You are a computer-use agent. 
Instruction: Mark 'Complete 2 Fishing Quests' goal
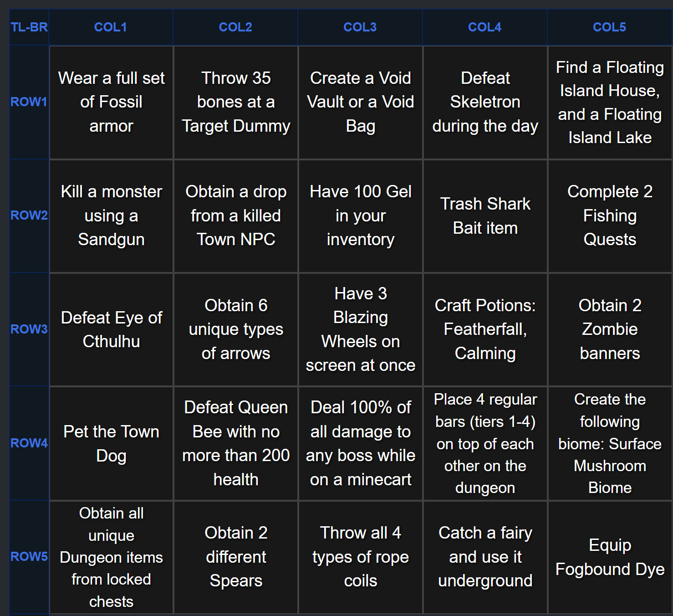(x=610, y=216)
